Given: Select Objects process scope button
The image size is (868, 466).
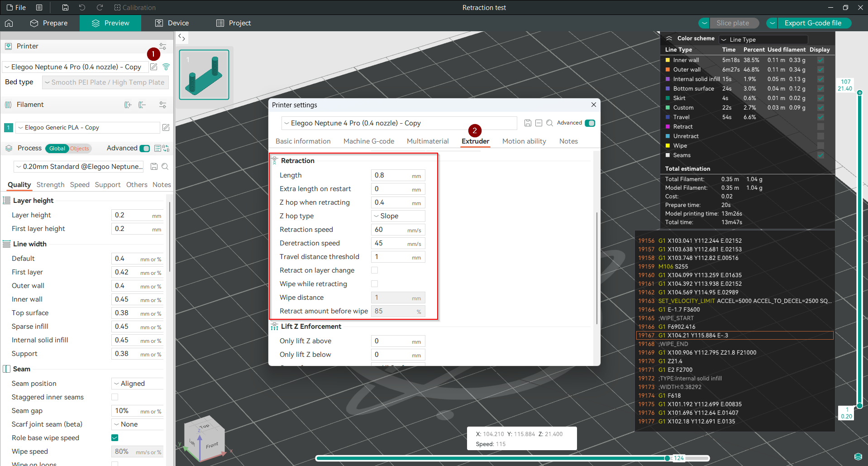Looking at the screenshot, I should [x=80, y=149].
